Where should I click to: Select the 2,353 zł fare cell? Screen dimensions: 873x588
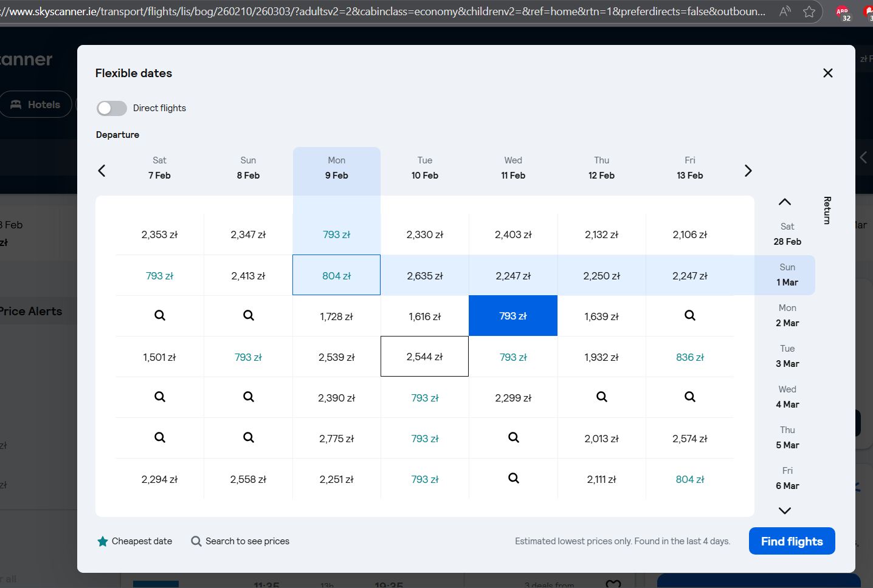(x=160, y=234)
